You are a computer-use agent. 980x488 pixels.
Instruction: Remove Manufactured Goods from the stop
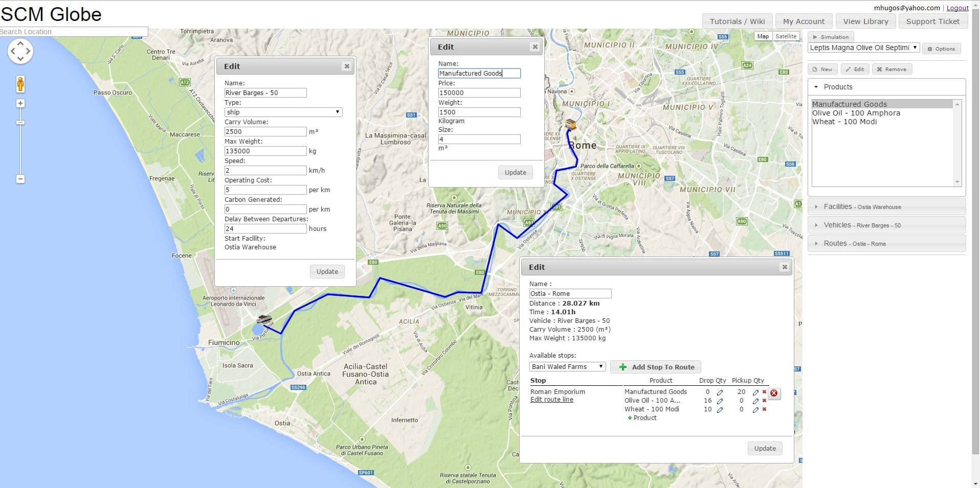point(764,392)
